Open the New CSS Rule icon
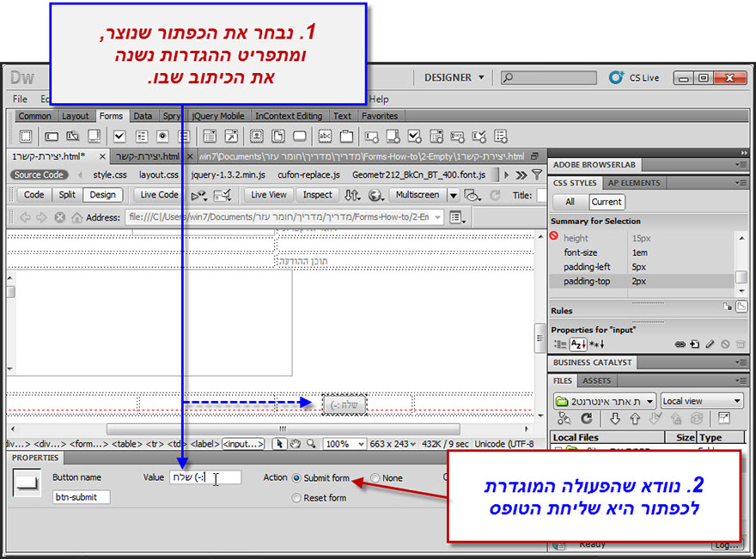The image size is (756, 559). pyautogui.click(x=695, y=344)
